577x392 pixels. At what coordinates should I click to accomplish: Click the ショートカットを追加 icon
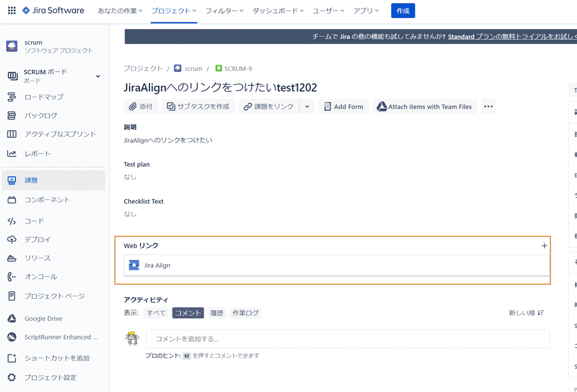tap(12, 358)
